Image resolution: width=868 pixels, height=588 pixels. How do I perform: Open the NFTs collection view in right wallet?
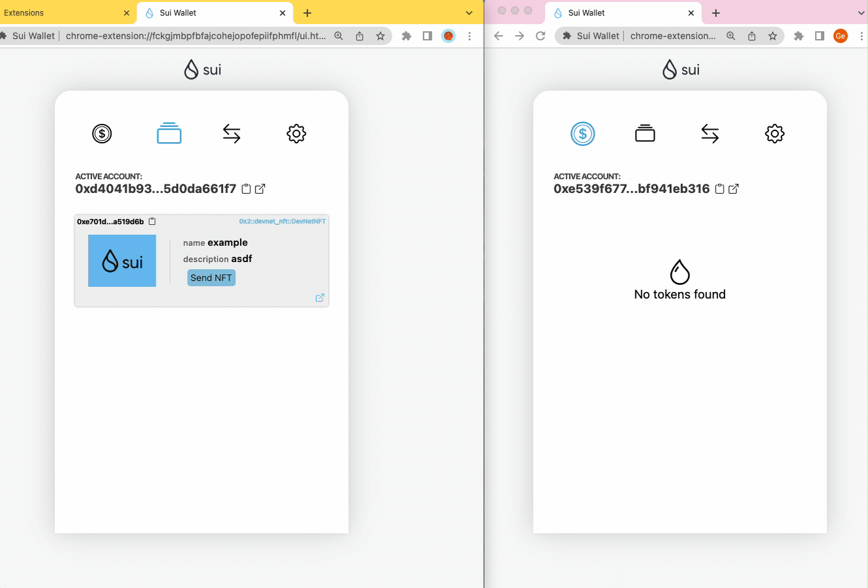tap(645, 133)
